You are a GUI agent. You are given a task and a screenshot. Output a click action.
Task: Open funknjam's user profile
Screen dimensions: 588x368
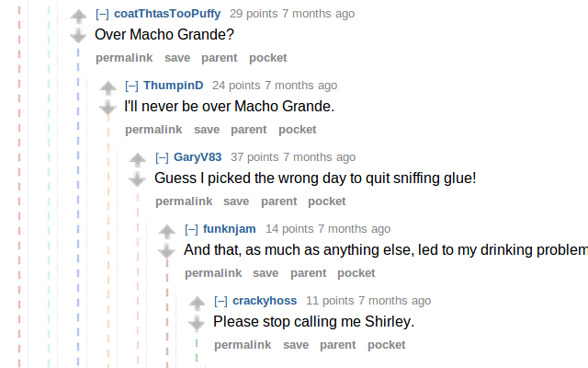point(230,229)
